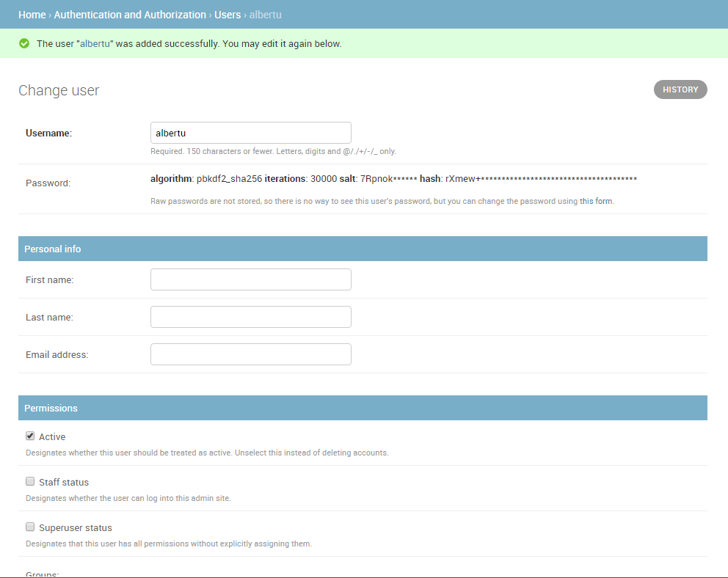Screen dimensions: 728x578
Task: Enable Staff status for this user
Action: click(30, 480)
